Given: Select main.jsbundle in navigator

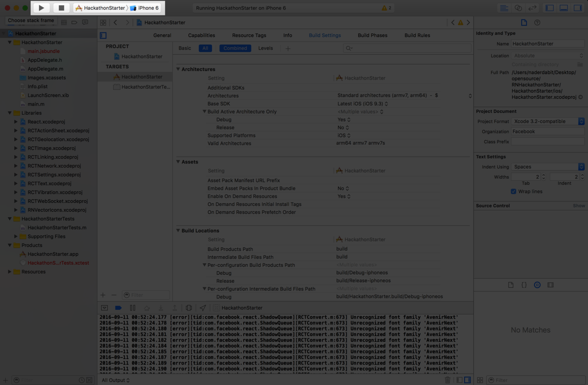Looking at the screenshot, I should pos(44,51).
